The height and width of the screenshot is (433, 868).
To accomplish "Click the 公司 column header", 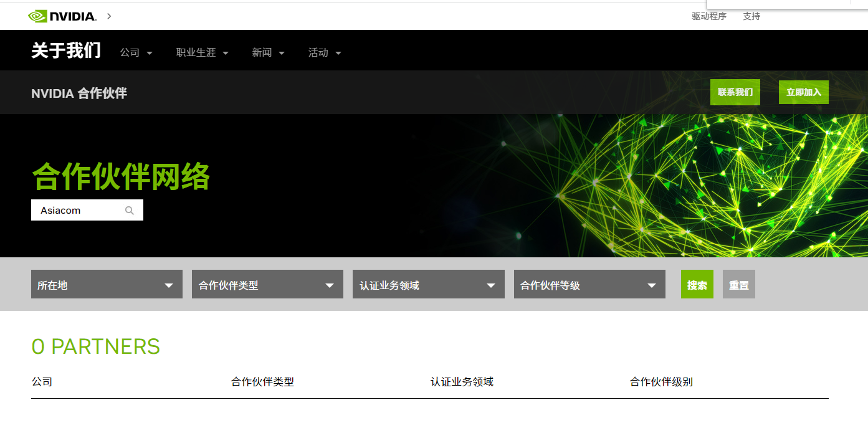I will click(x=42, y=382).
